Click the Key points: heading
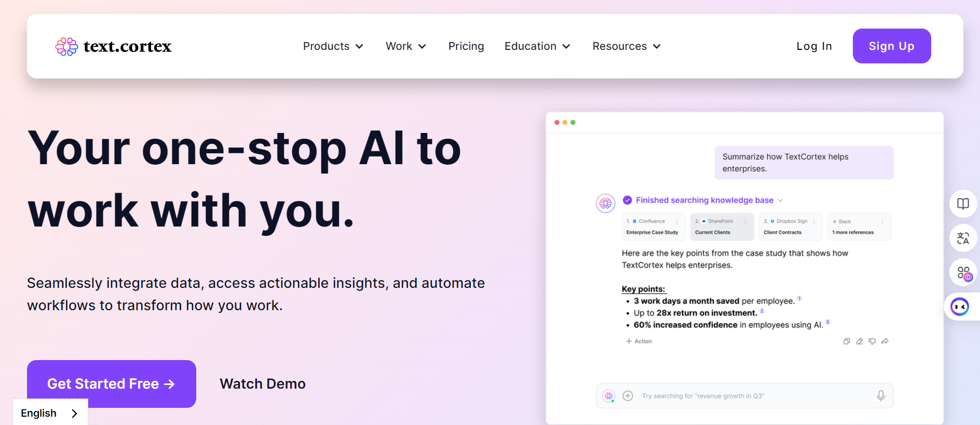Image resolution: width=980 pixels, height=425 pixels. (x=644, y=289)
